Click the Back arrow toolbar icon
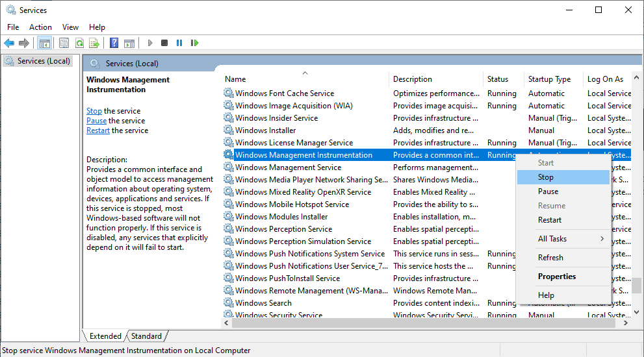The image size is (644, 357). coord(9,43)
